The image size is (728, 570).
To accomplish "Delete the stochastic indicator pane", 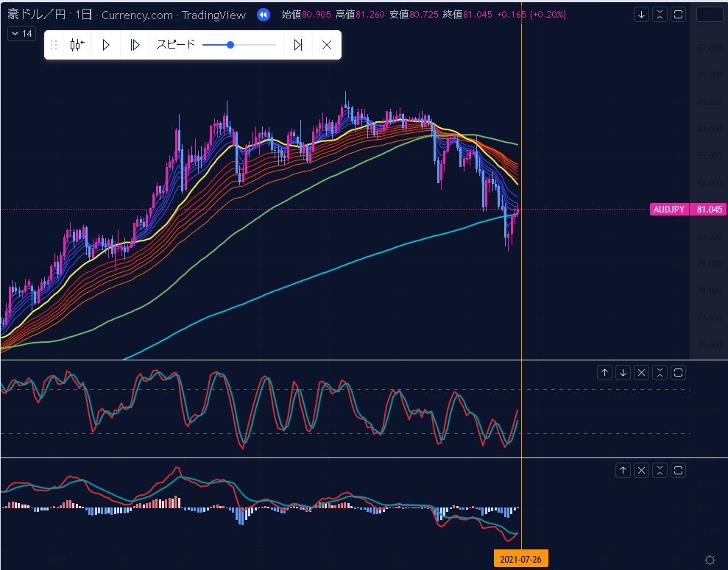I will coord(642,372).
